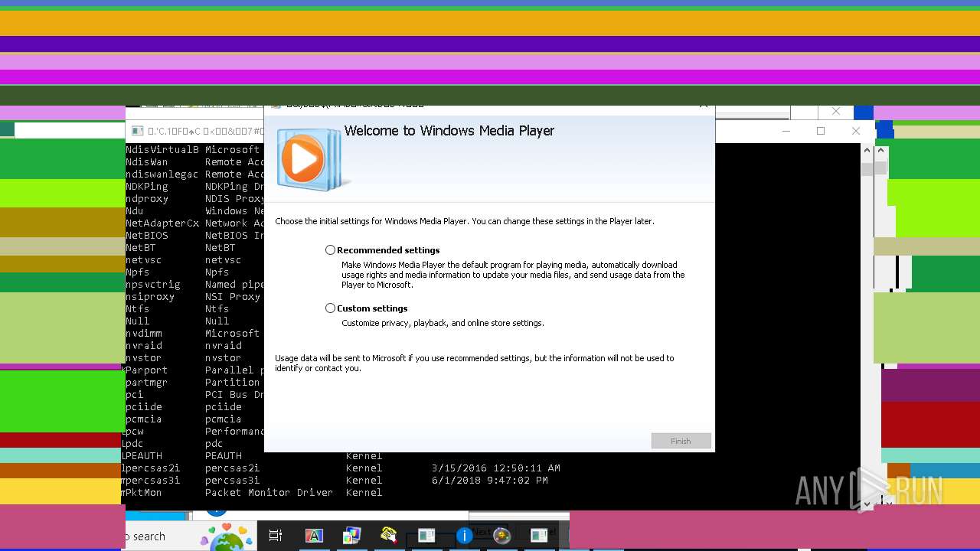Select the Custom settings radio button

pos(330,308)
